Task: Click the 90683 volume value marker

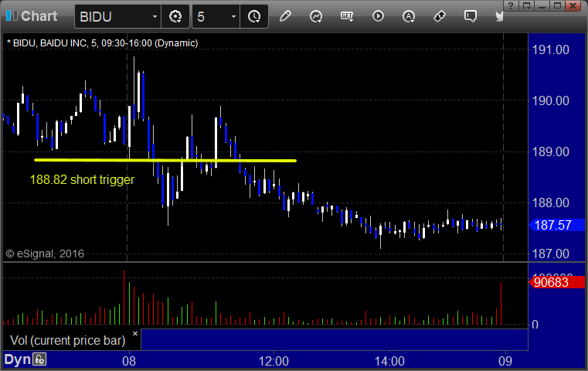Action: point(556,282)
